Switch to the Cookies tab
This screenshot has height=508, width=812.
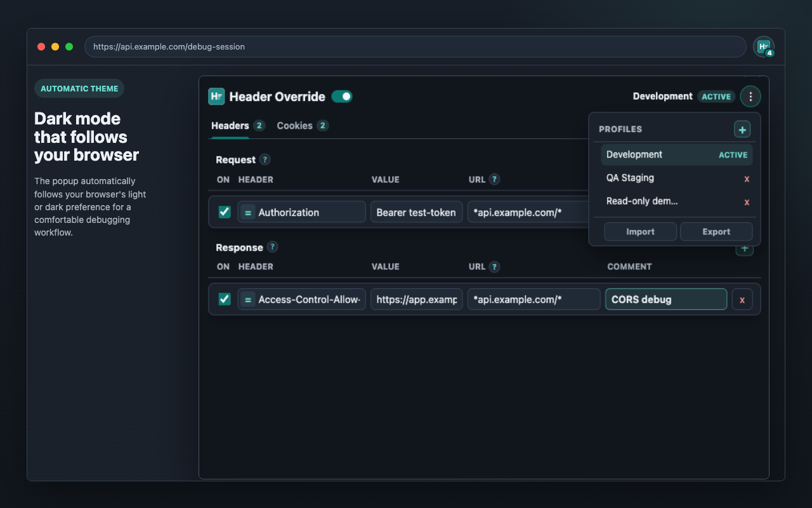(x=303, y=126)
